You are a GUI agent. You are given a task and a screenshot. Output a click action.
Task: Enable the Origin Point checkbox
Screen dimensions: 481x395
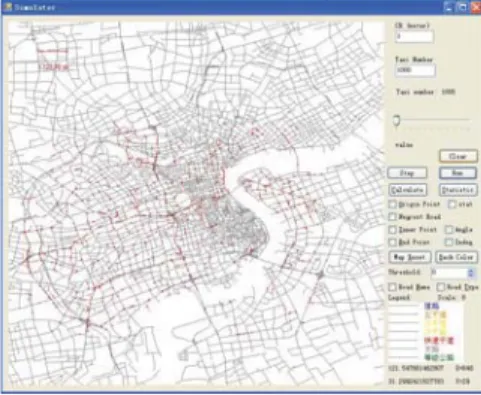393,204
